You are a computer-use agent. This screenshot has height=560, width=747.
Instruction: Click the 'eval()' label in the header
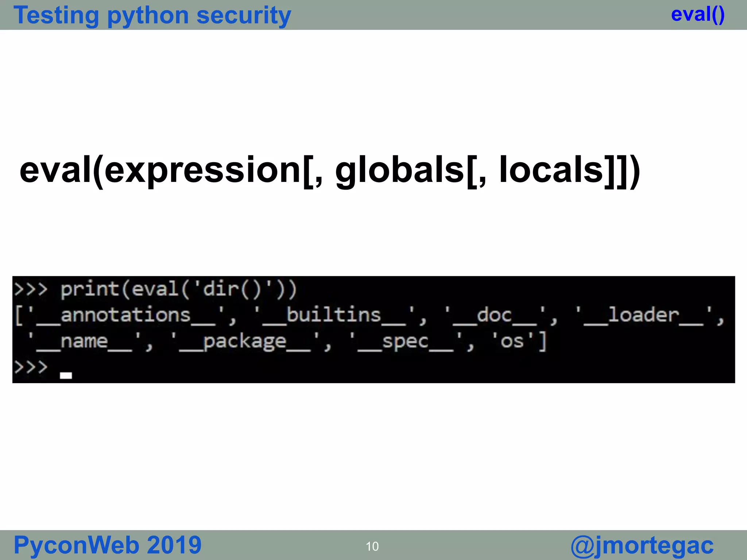click(x=698, y=15)
